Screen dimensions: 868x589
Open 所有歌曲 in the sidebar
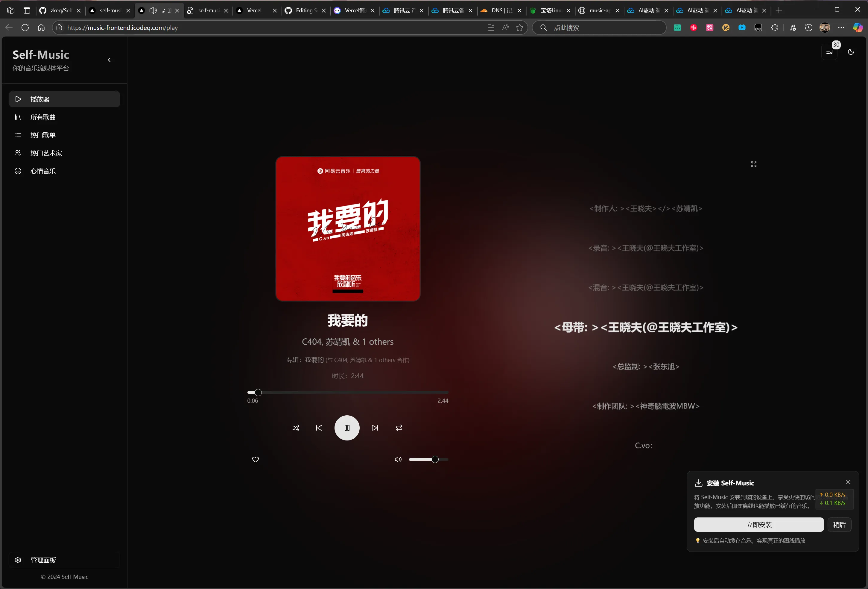[64, 117]
